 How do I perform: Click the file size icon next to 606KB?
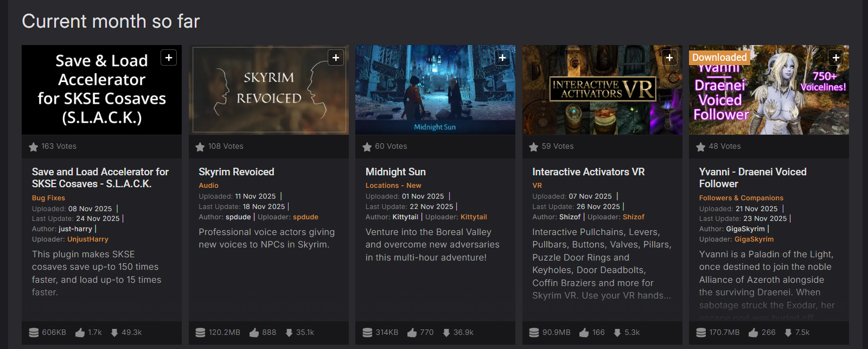point(34,333)
